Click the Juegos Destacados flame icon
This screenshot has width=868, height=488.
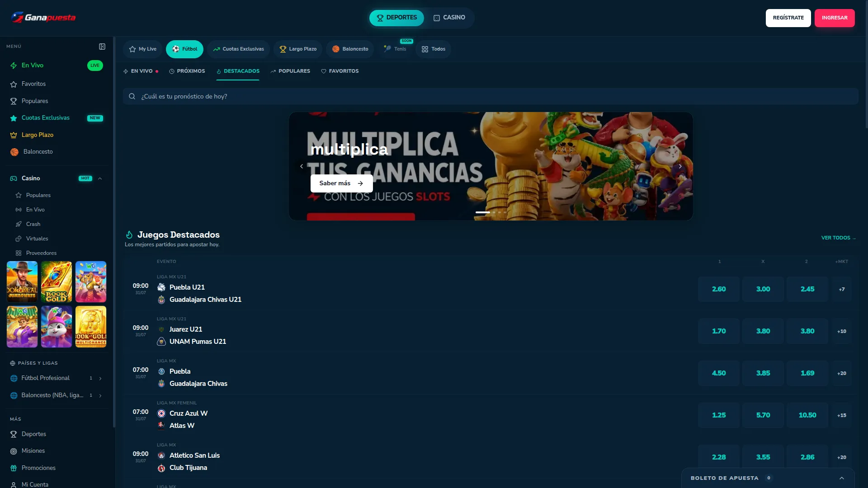(129, 235)
